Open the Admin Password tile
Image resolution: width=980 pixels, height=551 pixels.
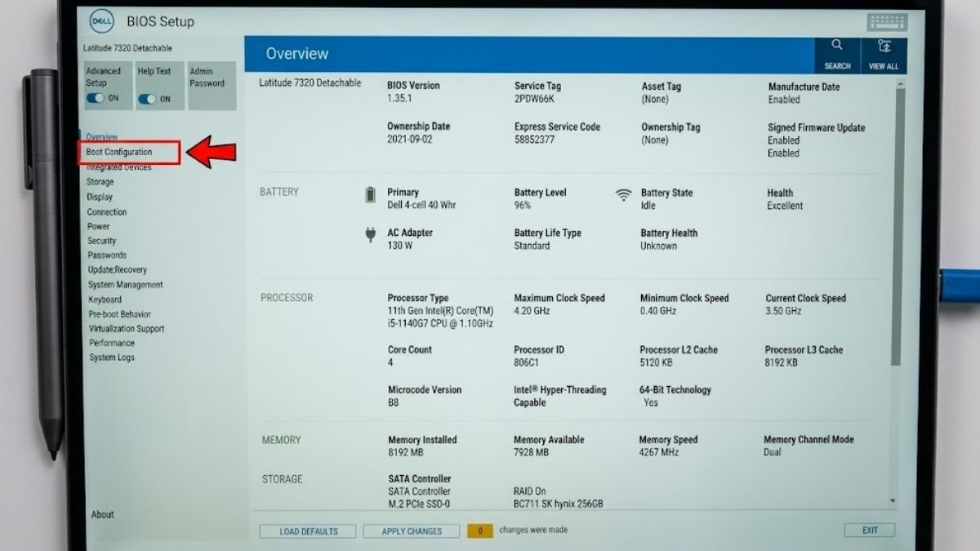pyautogui.click(x=212, y=86)
